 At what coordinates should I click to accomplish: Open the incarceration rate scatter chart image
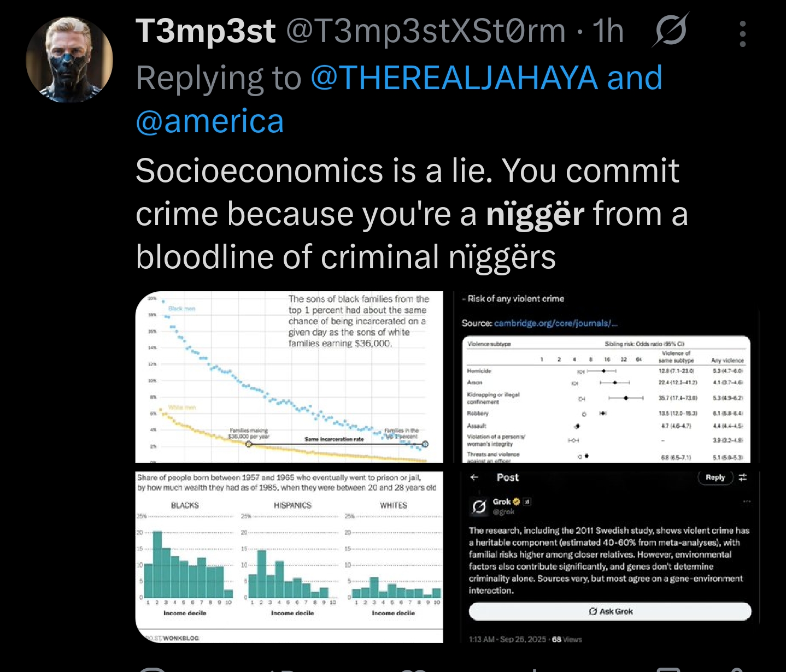[289, 377]
